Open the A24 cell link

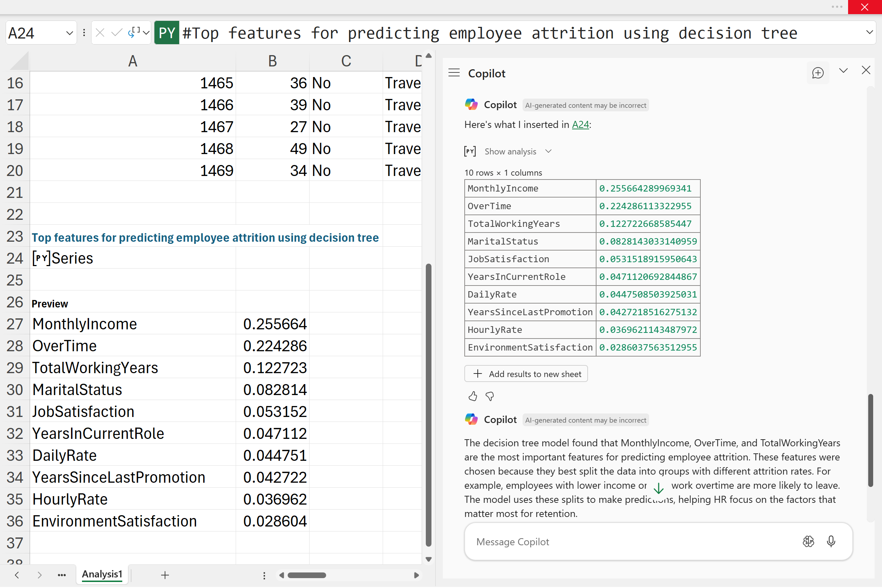click(x=580, y=125)
